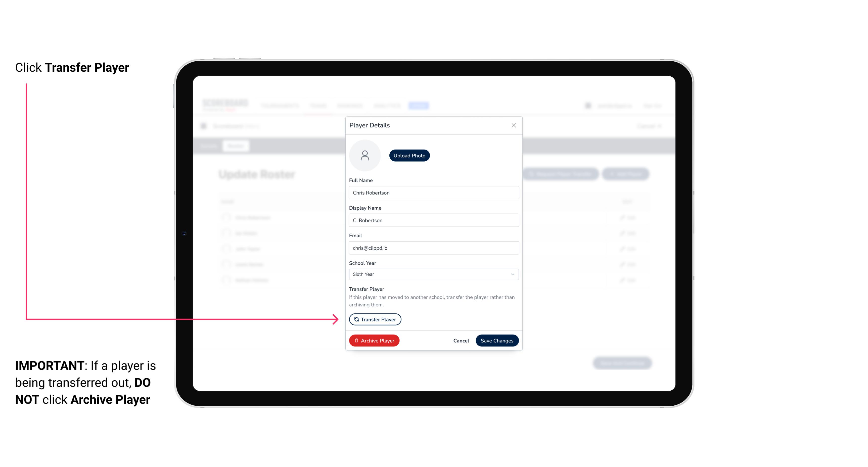This screenshot has width=868, height=467.
Task: Select Sixth Year from school year dropdown
Action: coord(433,274)
